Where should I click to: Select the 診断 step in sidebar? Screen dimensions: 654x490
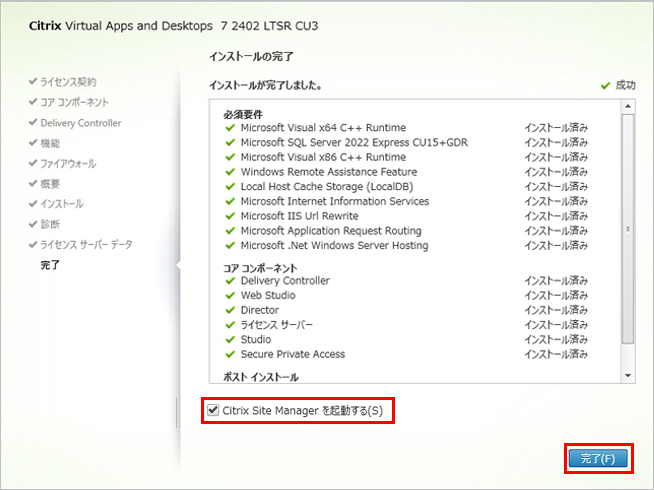point(50,224)
